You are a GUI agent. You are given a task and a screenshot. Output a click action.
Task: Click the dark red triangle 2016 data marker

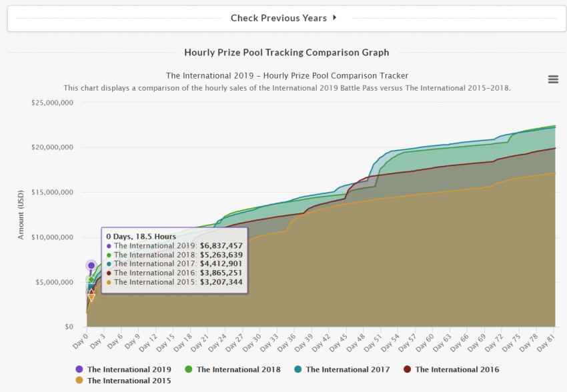[91, 293]
